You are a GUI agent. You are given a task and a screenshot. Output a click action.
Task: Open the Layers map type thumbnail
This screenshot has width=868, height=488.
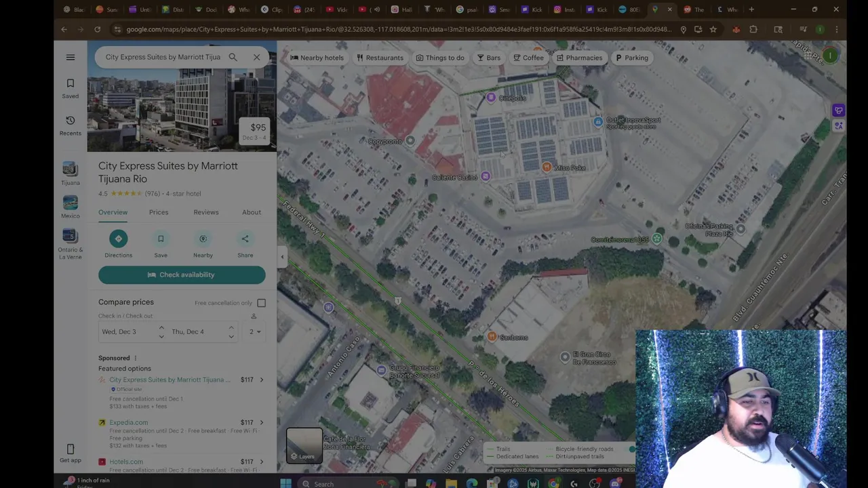pyautogui.click(x=304, y=445)
